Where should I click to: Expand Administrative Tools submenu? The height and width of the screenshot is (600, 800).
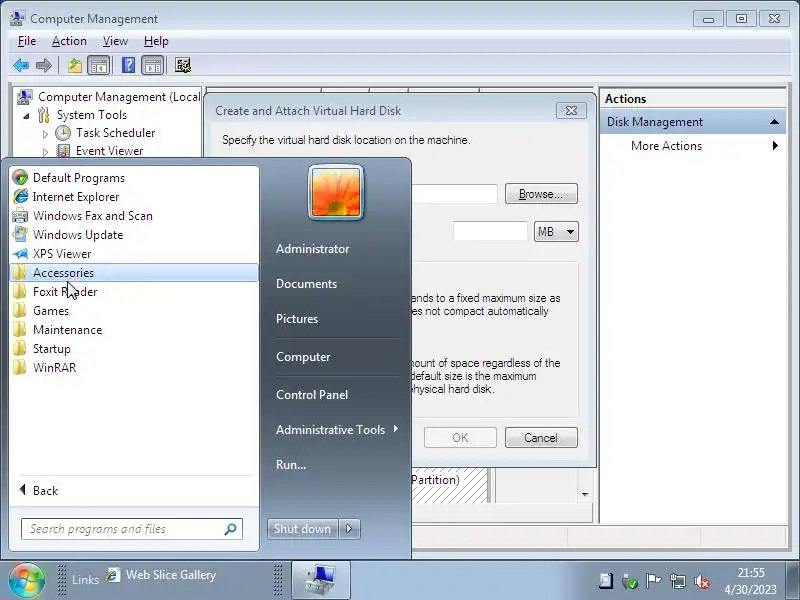tap(337, 430)
